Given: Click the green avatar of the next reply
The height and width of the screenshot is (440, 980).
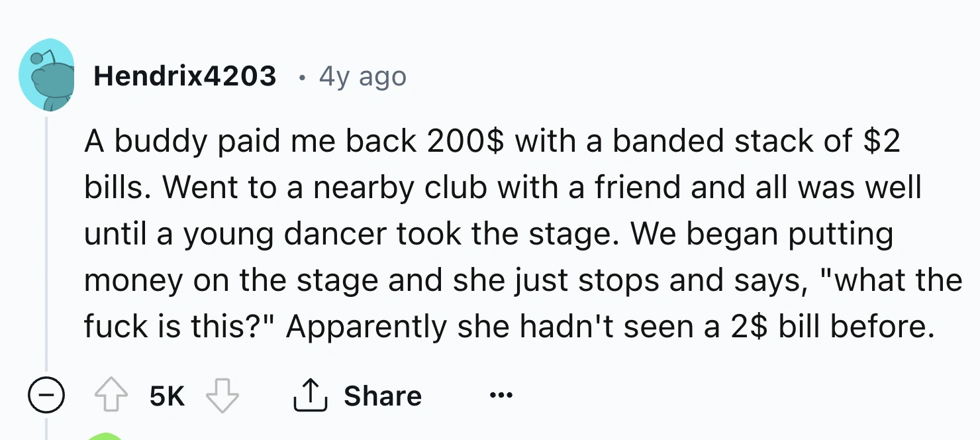Looking at the screenshot, I should 106,436.
